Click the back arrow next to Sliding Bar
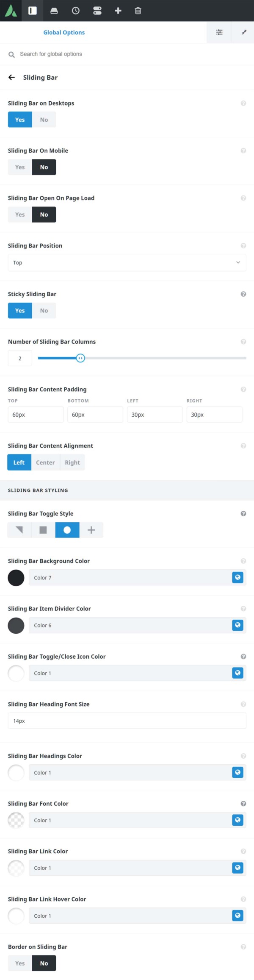The image size is (254, 980). [11, 77]
